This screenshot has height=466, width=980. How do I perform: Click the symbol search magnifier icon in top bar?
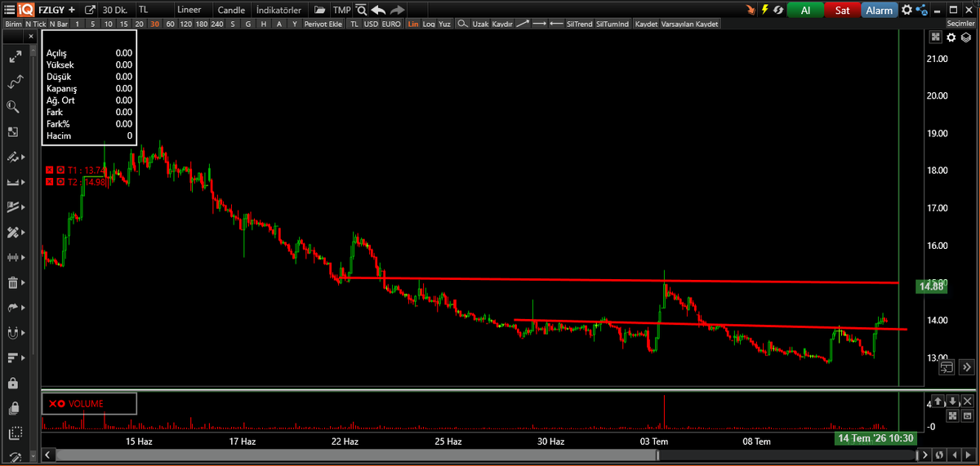click(360, 10)
